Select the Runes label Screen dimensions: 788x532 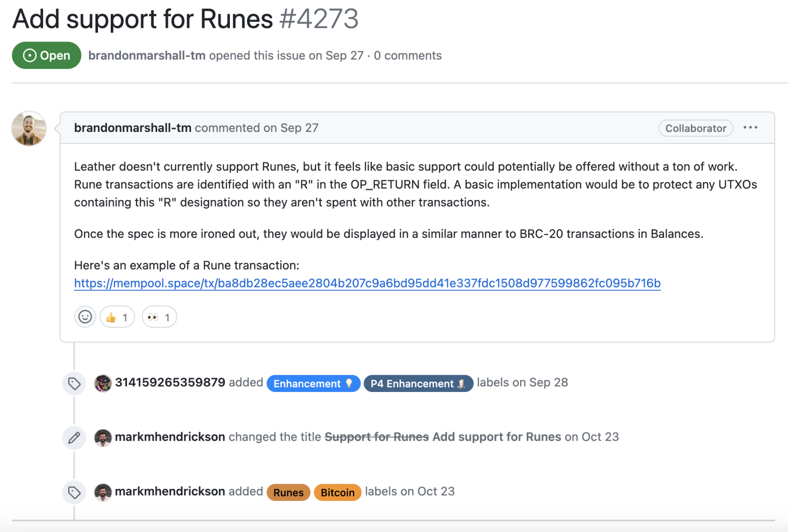(288, 492)
